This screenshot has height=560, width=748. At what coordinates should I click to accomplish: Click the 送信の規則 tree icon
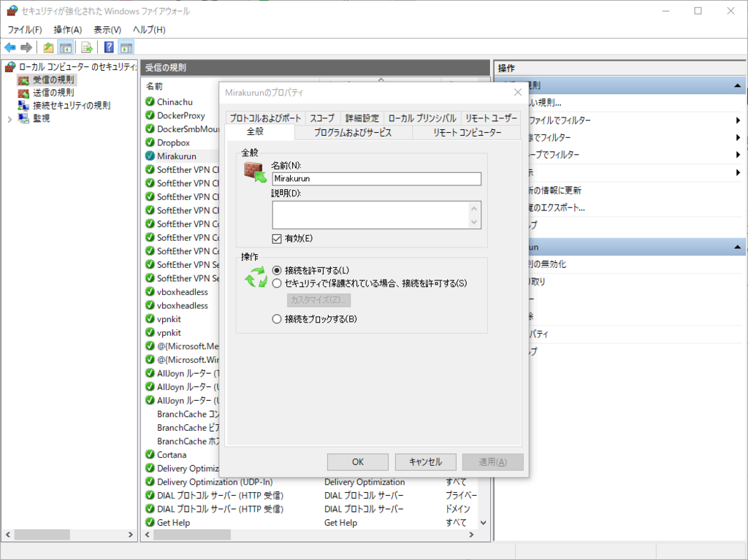(x=23, y=93)
